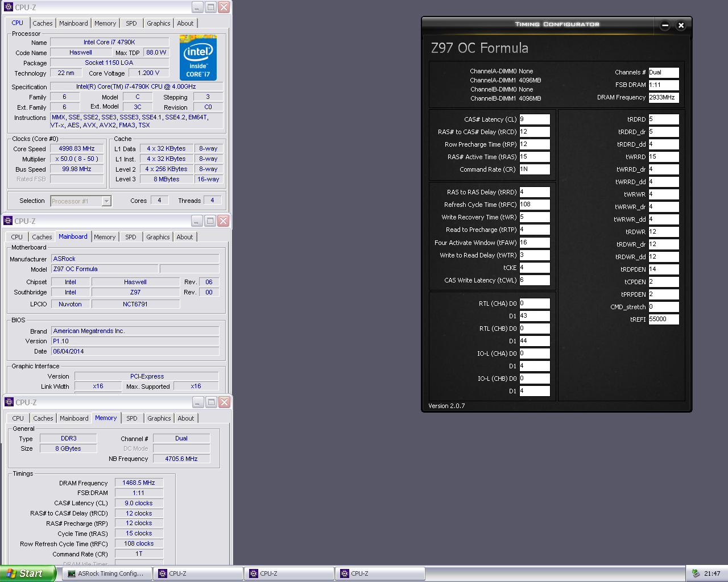Screen dimensions: 728x582
Task: Click the CAS Write Latency (tCWL) field
Action: pyautogui.click(x=535, y=280)
